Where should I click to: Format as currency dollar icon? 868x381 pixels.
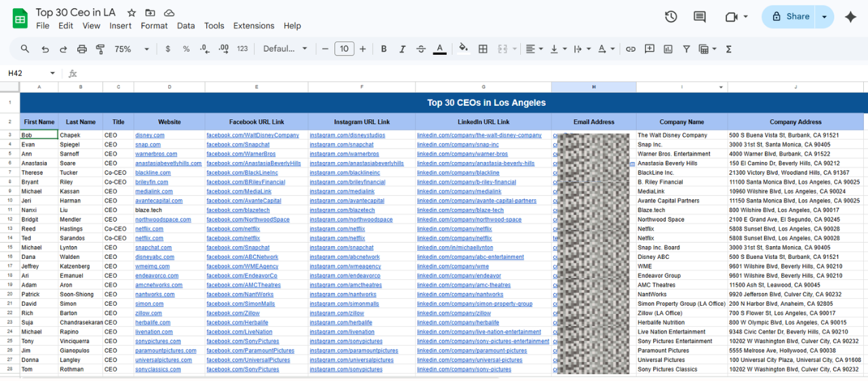tap(168, 49)
